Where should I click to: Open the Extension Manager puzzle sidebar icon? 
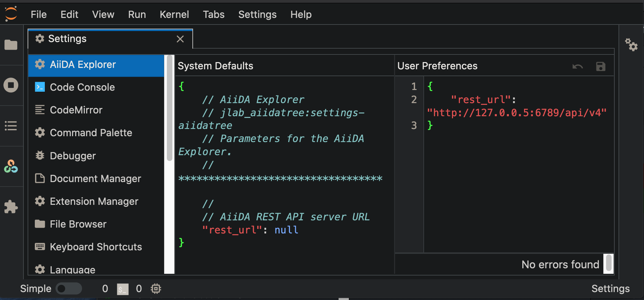[x=11, y=207]
